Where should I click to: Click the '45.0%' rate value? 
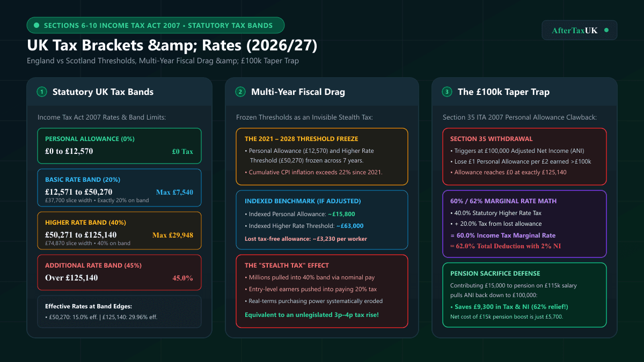[182, 278]
